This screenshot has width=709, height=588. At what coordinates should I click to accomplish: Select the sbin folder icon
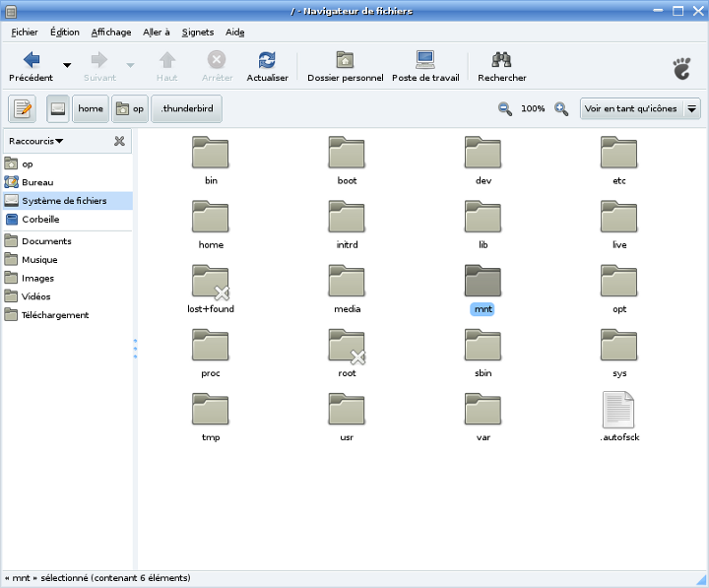click(x=483, y=345)
